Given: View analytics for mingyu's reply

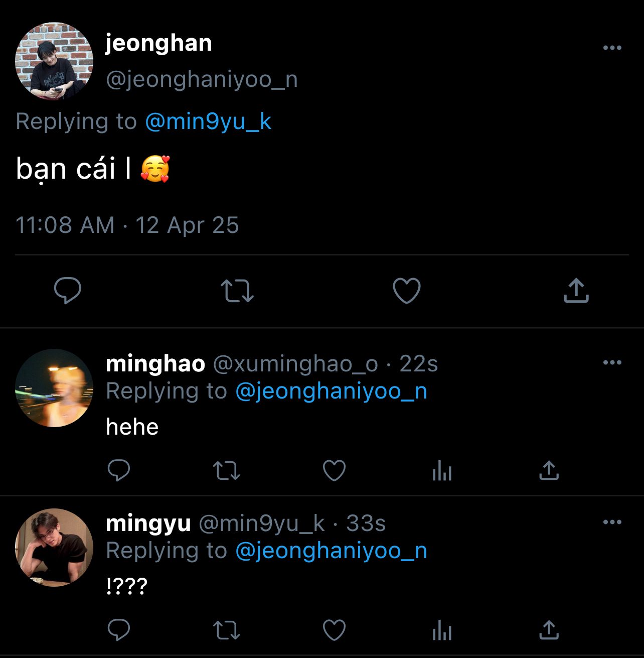Looking at the screenshot, I should (x=442, y=631).
